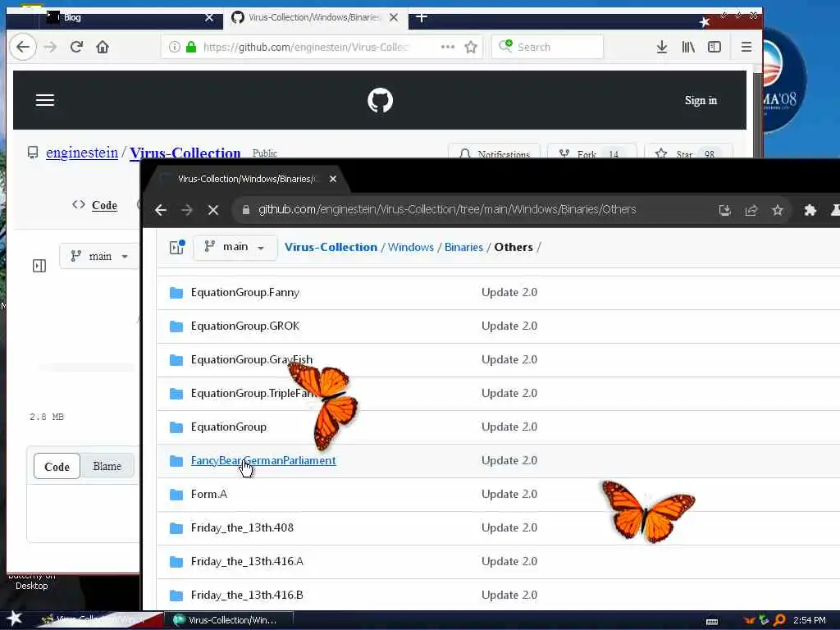
Task: Open Firefox home page icon
Action: pos(103,47)
